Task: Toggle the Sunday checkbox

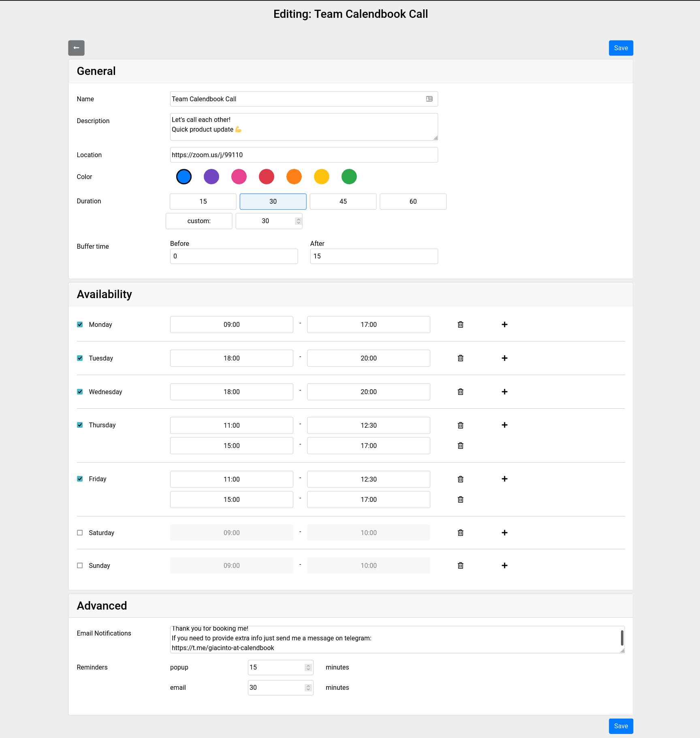Action: (x=80, y=565)
